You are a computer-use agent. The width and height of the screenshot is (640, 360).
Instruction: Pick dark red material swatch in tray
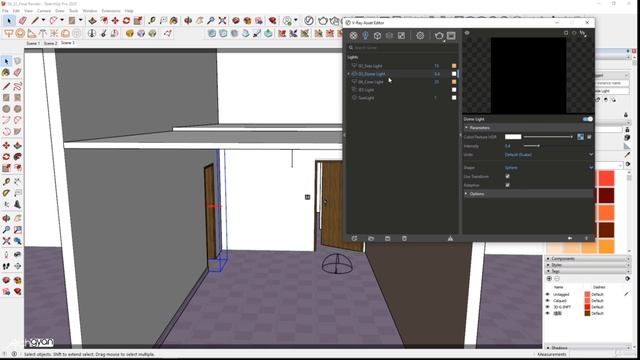coord(606,195)
